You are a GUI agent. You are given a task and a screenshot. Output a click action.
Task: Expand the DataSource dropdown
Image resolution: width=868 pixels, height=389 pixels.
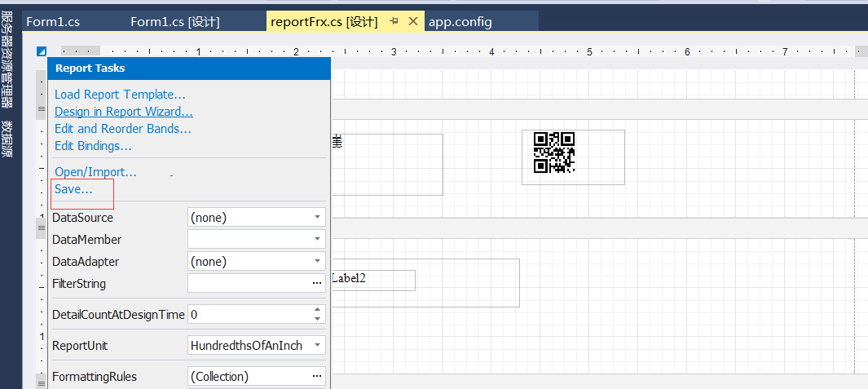[317, 218]
